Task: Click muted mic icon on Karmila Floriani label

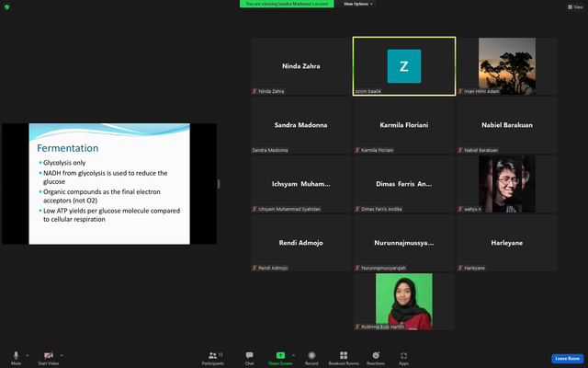Action: coord(357,150)
